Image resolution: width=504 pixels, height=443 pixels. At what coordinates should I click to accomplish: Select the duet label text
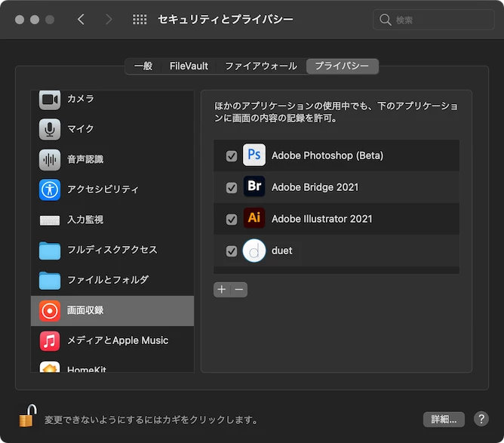tap(282, 251)
